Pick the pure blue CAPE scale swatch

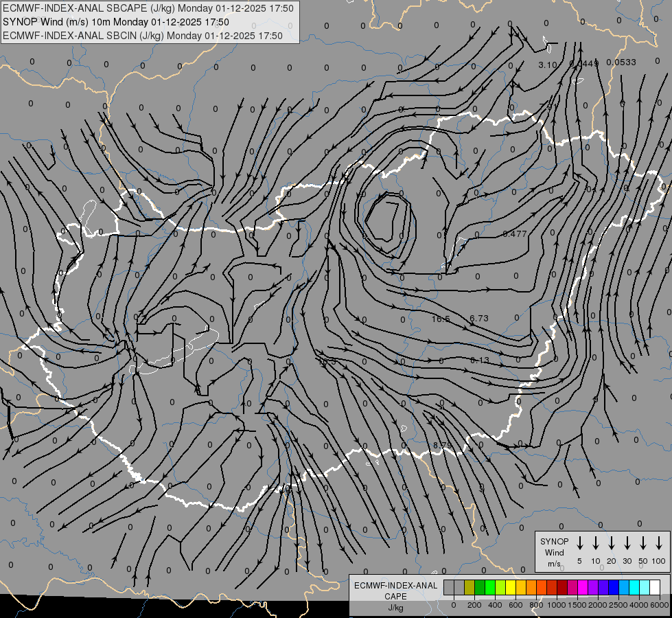point(613,587)
